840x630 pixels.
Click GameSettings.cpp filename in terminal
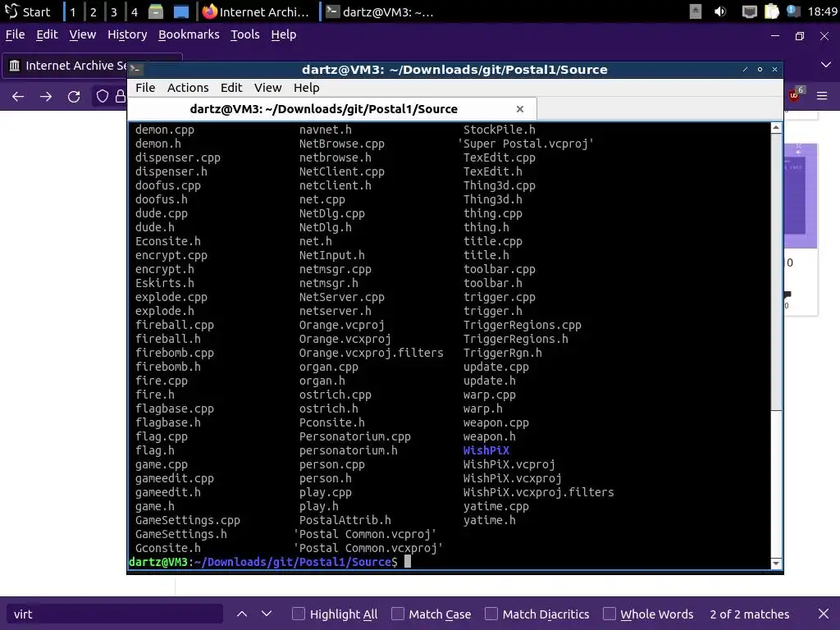click(188, 520)
